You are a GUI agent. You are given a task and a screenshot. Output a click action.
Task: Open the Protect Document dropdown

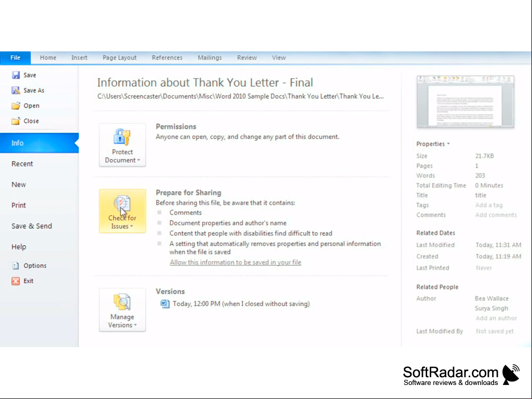122,145
